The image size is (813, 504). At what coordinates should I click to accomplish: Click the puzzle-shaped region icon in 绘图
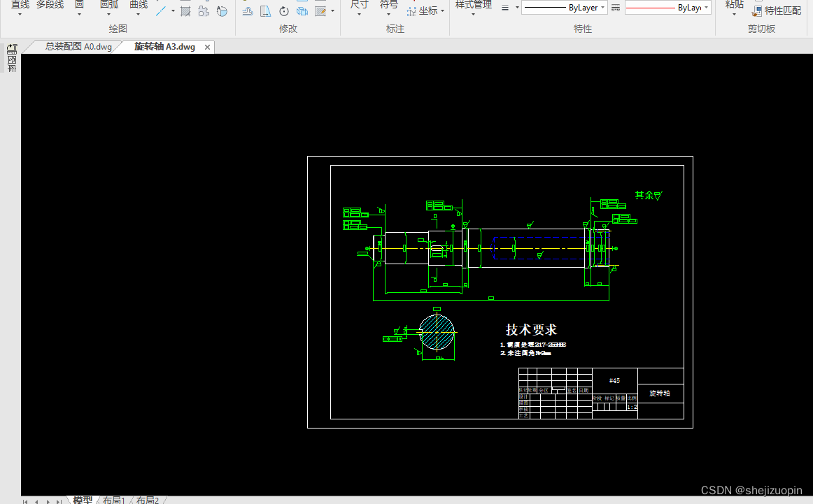pyautogui.click(x=204, y=11)
